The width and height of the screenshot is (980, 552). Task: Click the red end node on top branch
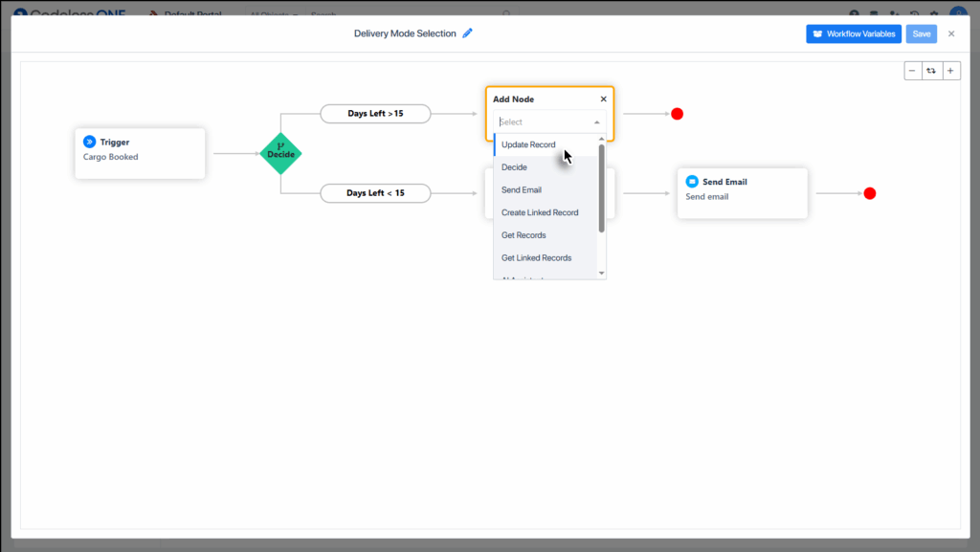pyautogui.click(x=677, y=114)
